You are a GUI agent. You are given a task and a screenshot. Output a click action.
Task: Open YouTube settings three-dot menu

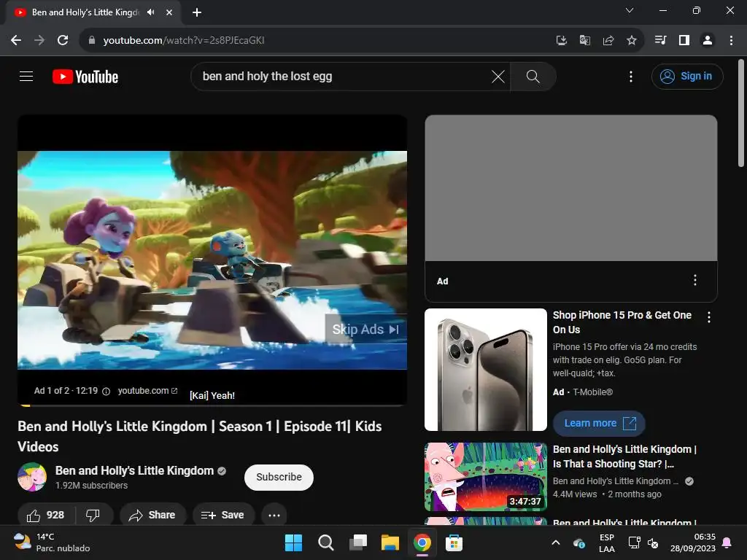(631, 76)
